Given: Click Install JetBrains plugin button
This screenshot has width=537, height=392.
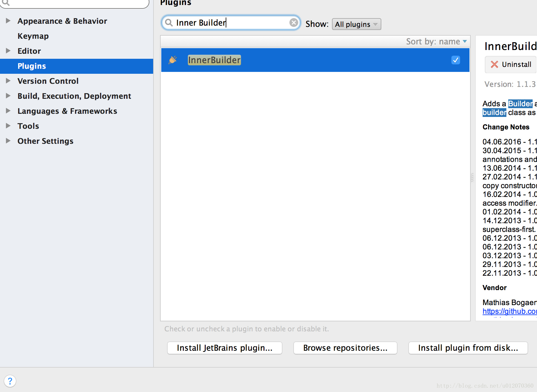Looking at the screenshot, I should (x=225, y=348).
